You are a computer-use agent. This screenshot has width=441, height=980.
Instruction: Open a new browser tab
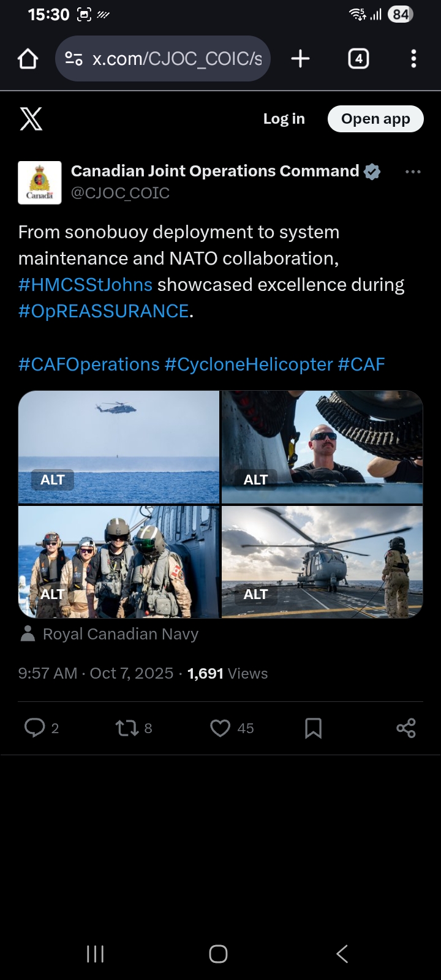[x=300, y=59]
